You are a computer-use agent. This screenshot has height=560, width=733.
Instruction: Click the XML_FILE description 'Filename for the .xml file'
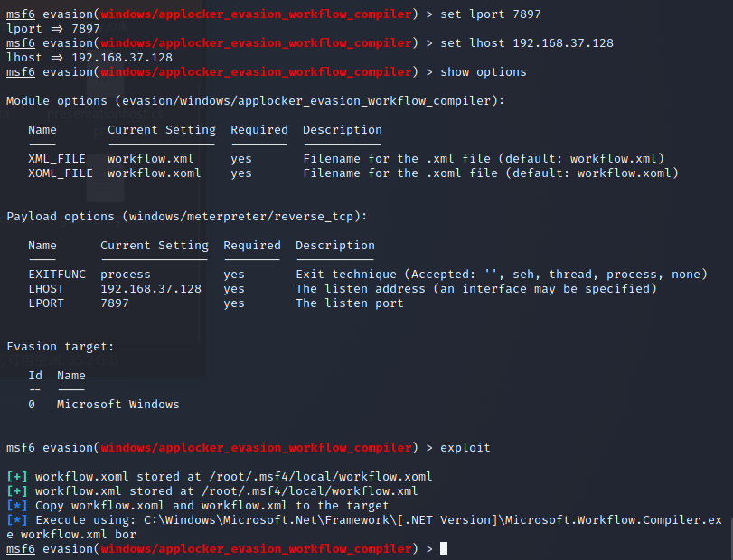[484, 159]
